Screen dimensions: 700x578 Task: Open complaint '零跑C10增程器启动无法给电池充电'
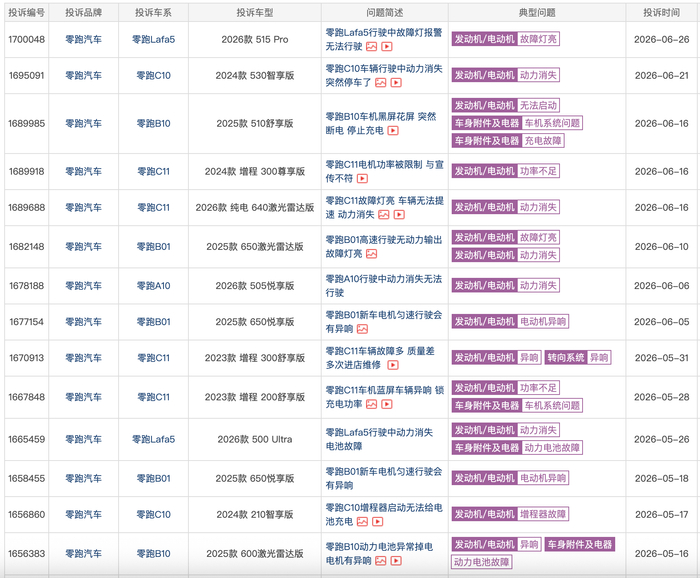384,515
